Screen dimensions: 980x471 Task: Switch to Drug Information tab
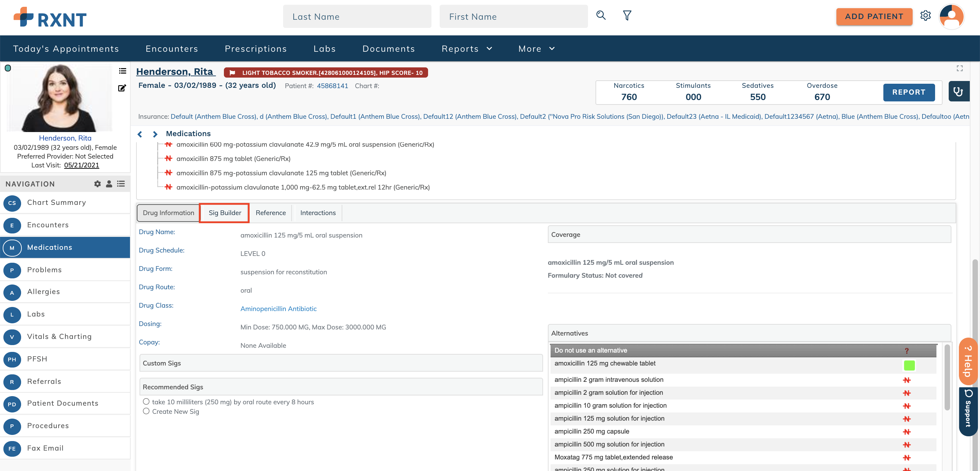(168, 213)
